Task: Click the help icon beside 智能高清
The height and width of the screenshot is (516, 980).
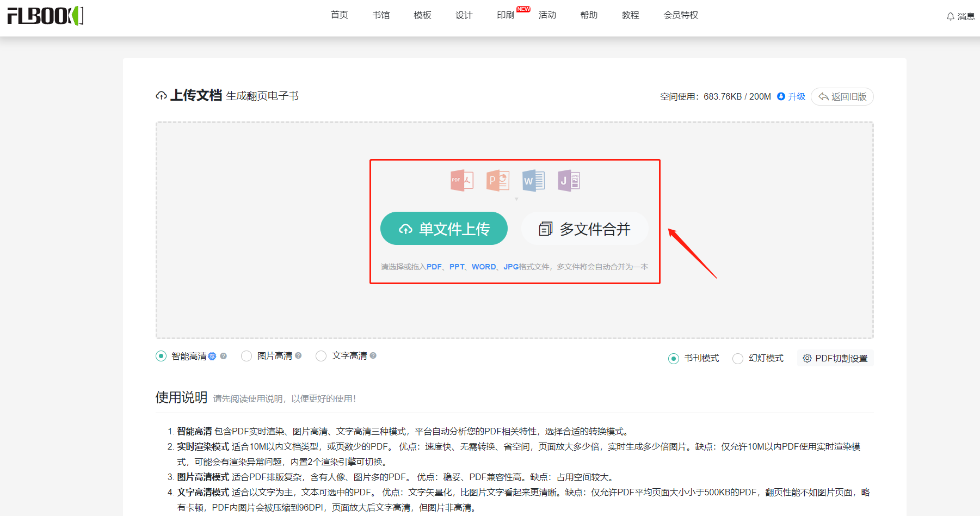Action: click(x=223, y=356)
